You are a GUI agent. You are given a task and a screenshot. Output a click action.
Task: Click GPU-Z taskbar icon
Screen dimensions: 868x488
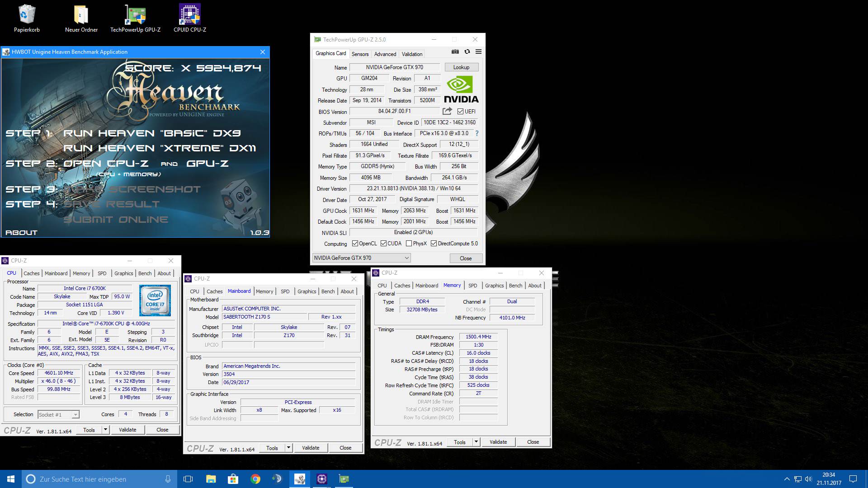tap(344, 479)
